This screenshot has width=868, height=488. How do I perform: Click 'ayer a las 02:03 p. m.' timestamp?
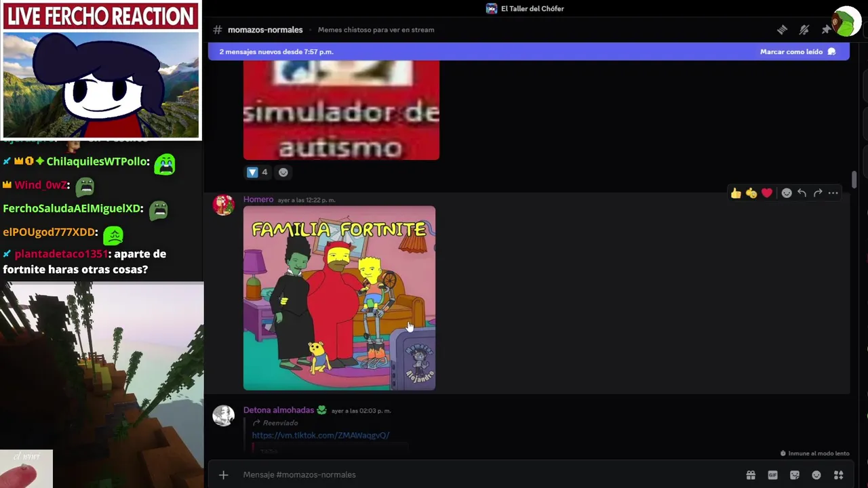(361, 411)
